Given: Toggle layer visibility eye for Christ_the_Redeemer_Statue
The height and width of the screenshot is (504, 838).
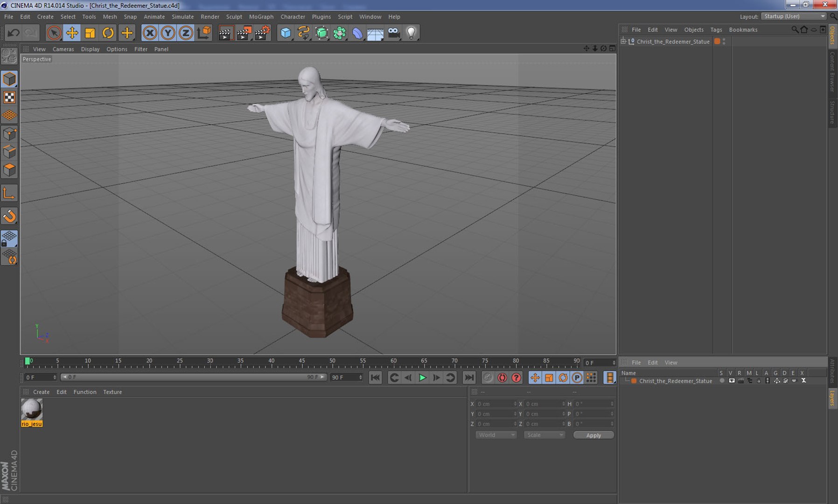Looking at the screenshot, I should tap(732, 381).
